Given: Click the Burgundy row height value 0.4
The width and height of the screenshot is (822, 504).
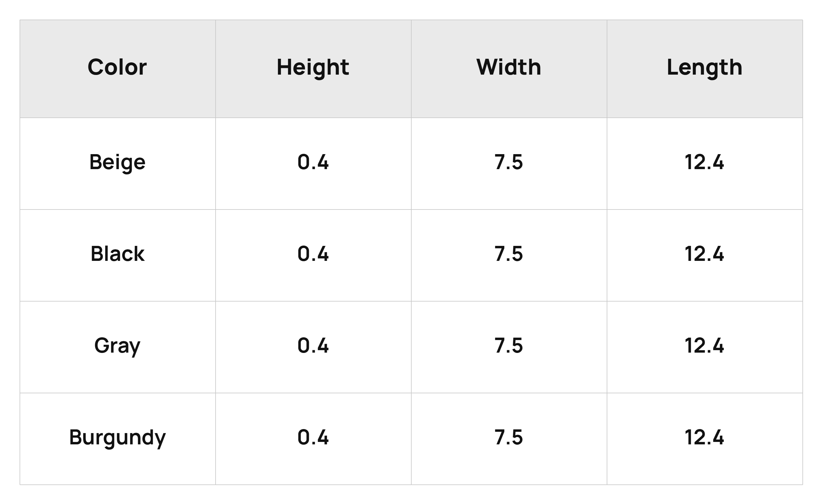Looking at the screenshot, I should point(313,437).
